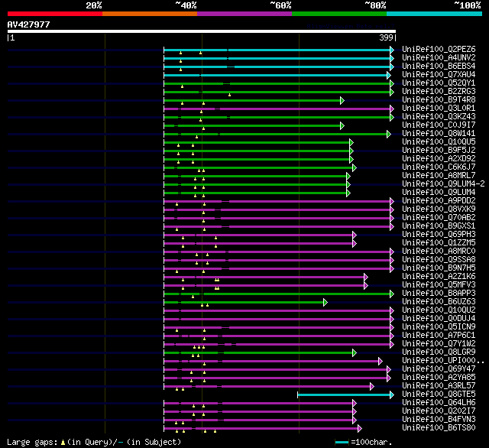Image resolution: width=489 pixels, height=448 pixels.
Task: Click the arrowhead ending the UPI000.. alignment
Action: pyautogui.click(x=381, y=362)
